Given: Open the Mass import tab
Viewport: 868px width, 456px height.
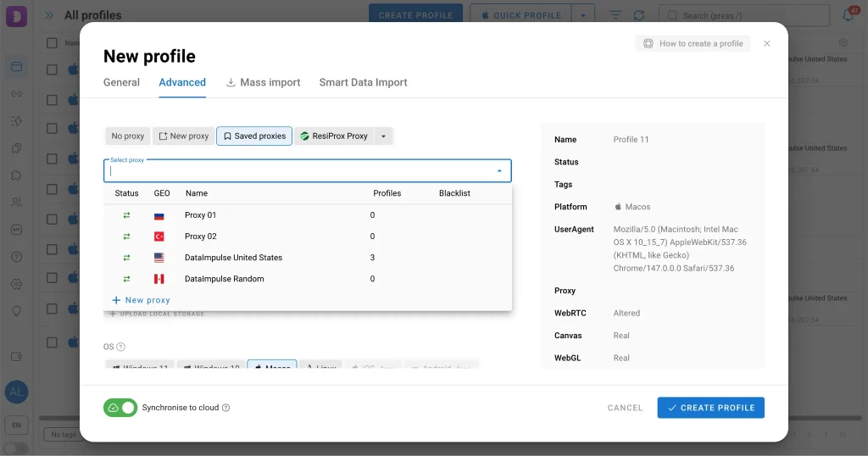Looking at the screenshot, I should tap(263, 82).
